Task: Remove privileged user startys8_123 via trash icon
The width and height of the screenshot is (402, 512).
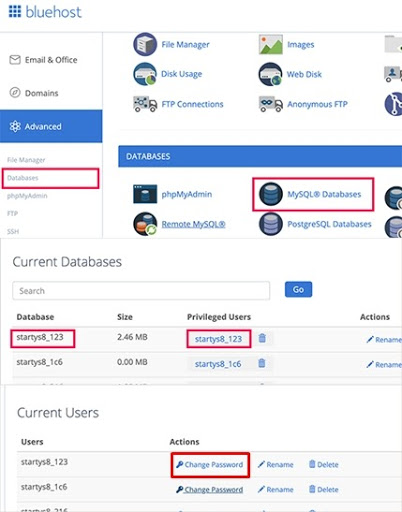Action: pyautogui.click(x=262, y=338)
